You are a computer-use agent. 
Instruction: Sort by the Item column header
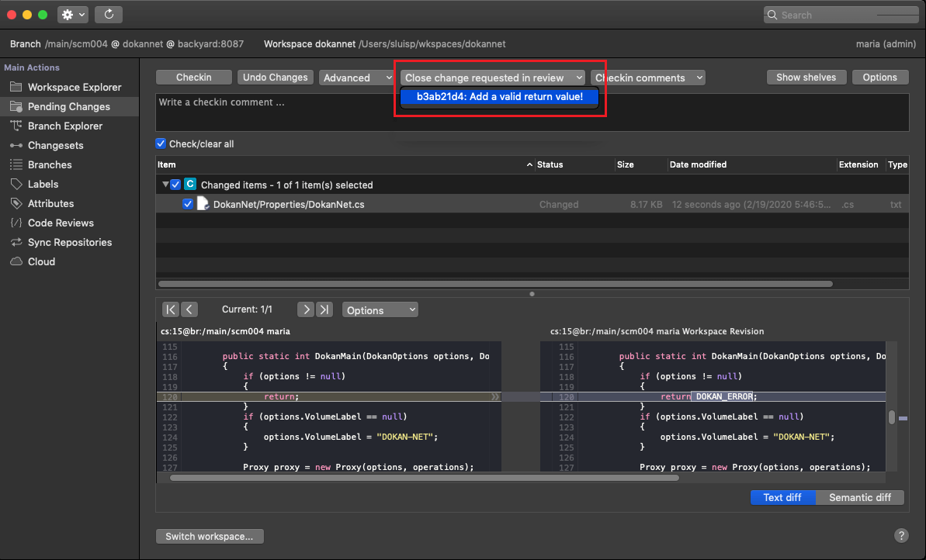point(345,164)
